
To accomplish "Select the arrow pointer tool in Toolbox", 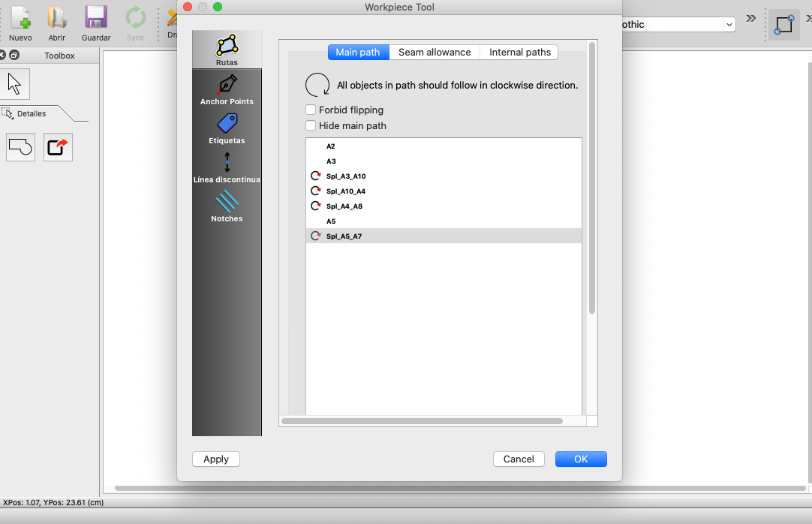I will 17,84.
